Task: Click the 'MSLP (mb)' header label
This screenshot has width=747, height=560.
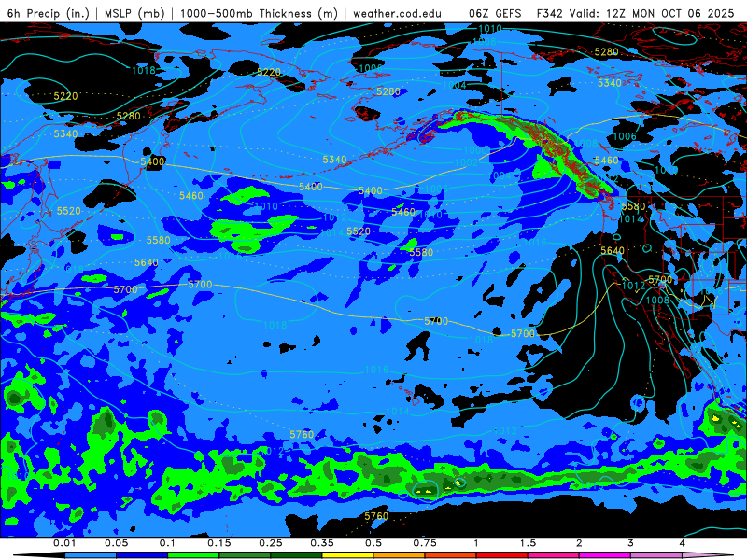Action: (x=134, y=13)
